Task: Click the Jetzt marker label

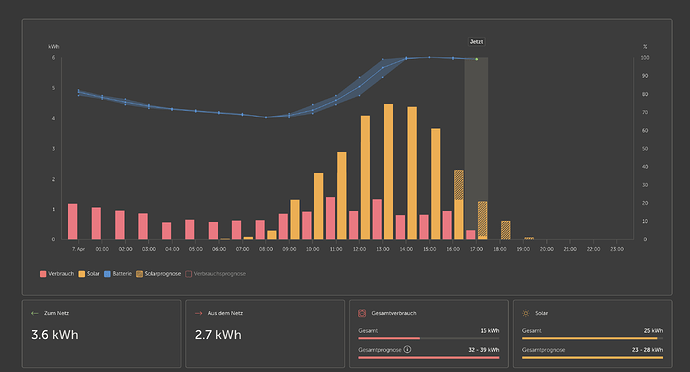Action: pos(477,42)
